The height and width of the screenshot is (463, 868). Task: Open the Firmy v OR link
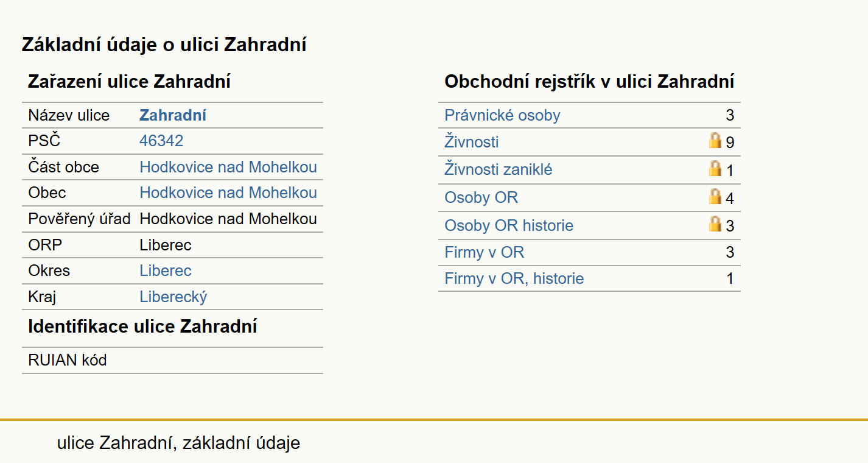click(x=485, y=252)
